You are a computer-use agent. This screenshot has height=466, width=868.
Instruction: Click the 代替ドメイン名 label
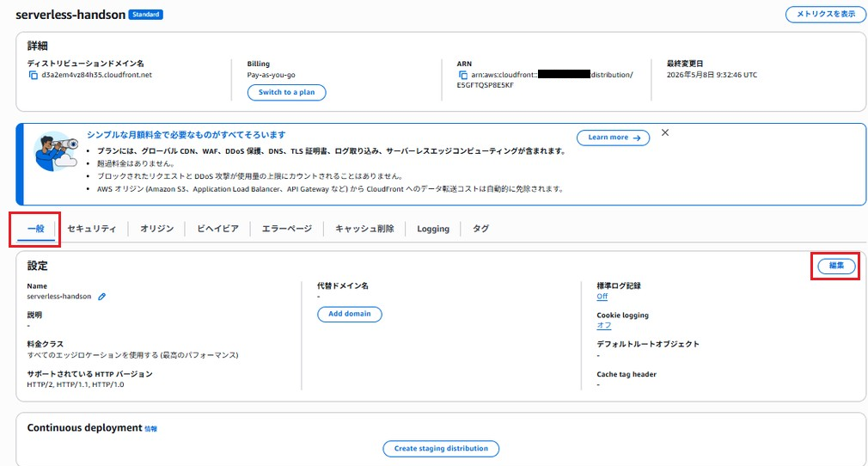[x=343, y=286]
